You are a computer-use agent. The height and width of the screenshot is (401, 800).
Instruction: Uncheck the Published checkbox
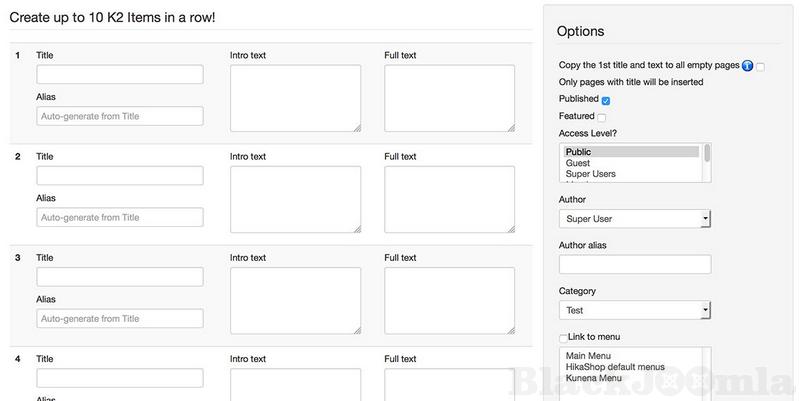(606, 100)
